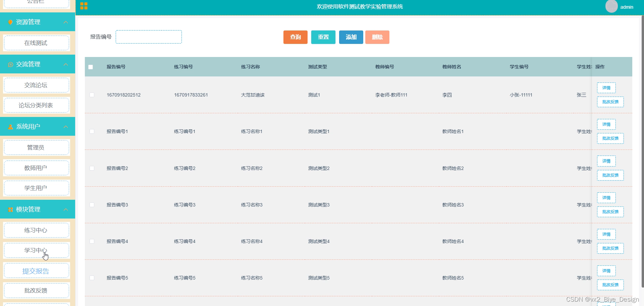View 详情 for 报告编号2 row
Viewport: 644px width, 306px height.
pyautogui.click(x=606, y=161)
